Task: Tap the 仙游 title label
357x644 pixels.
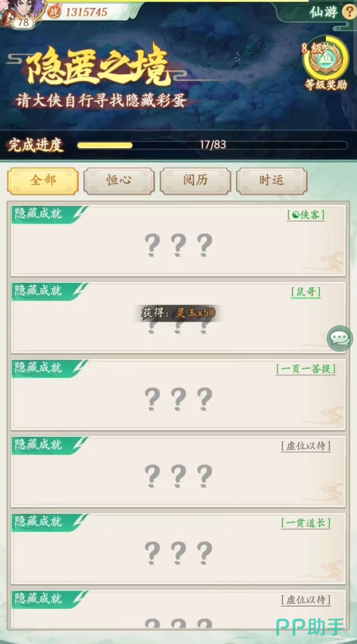Action: 323,12
